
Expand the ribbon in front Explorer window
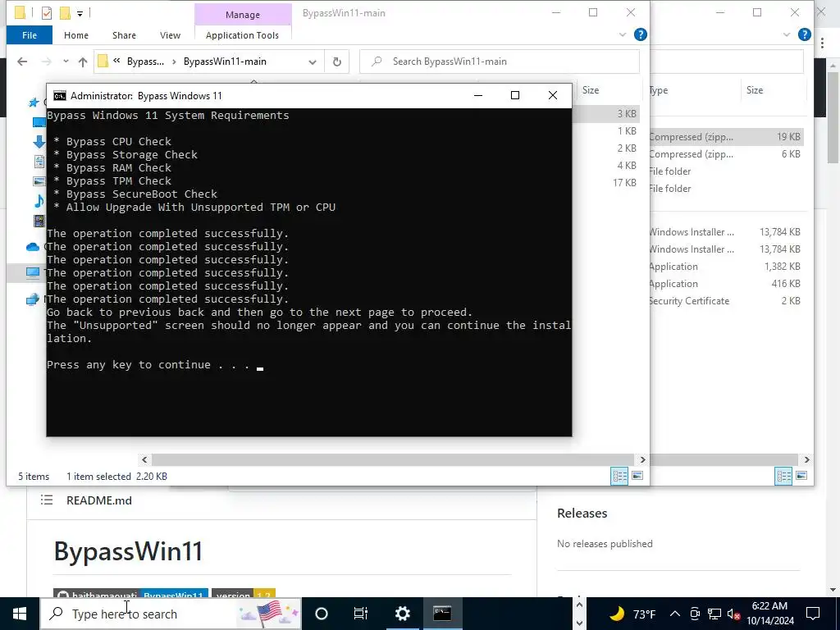coord(623,34)
